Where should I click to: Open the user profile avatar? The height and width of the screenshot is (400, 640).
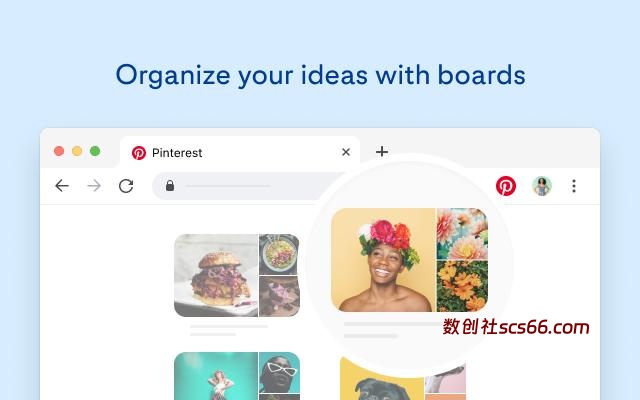click(x=542, y=186)
